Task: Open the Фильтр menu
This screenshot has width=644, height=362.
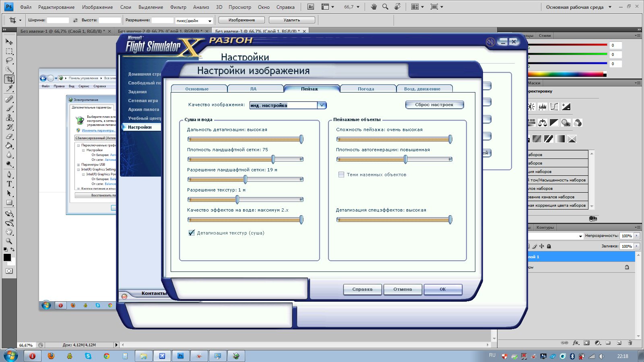Action: point(178,7)
